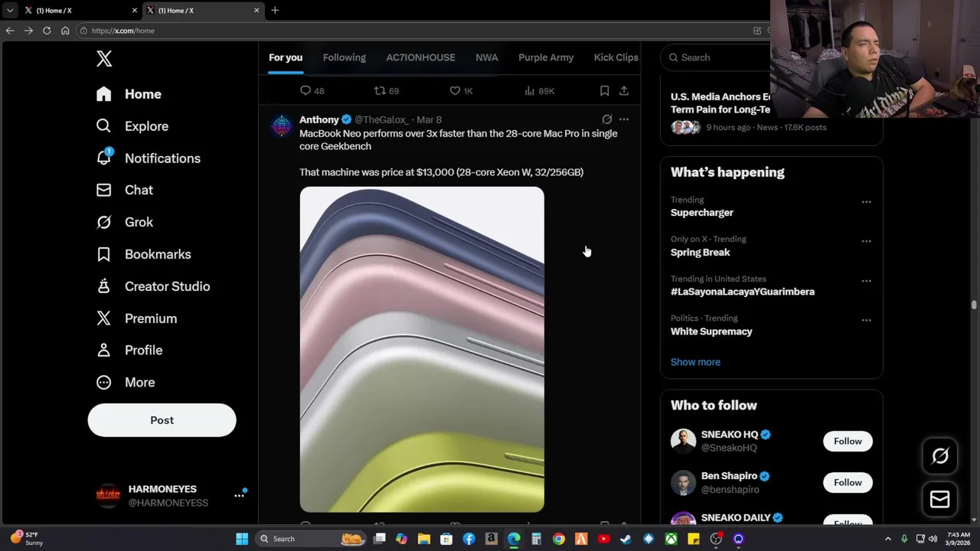Click the X logo in sidebar
This screenshot has height=551, width=980.
(104, 59)
